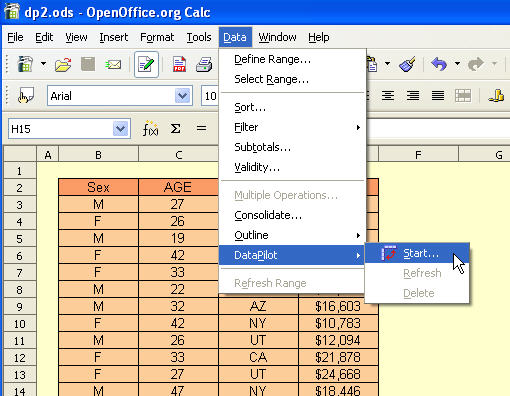Screen dimensions: 510x396
Task: Click the CA cell in row 12
Action: (x=258, y=357)
